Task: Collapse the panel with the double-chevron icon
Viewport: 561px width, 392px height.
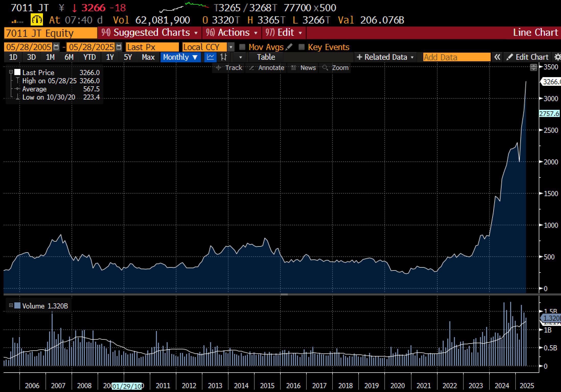Action: (497, 57)
